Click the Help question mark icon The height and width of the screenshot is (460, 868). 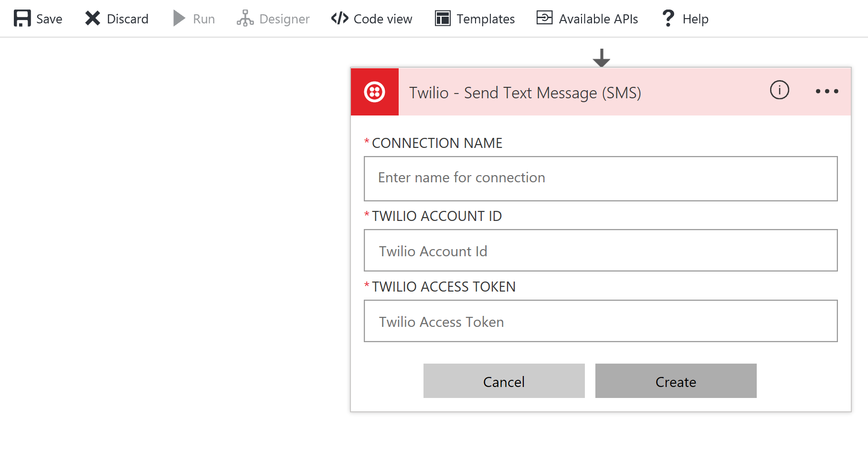point(668,19)
